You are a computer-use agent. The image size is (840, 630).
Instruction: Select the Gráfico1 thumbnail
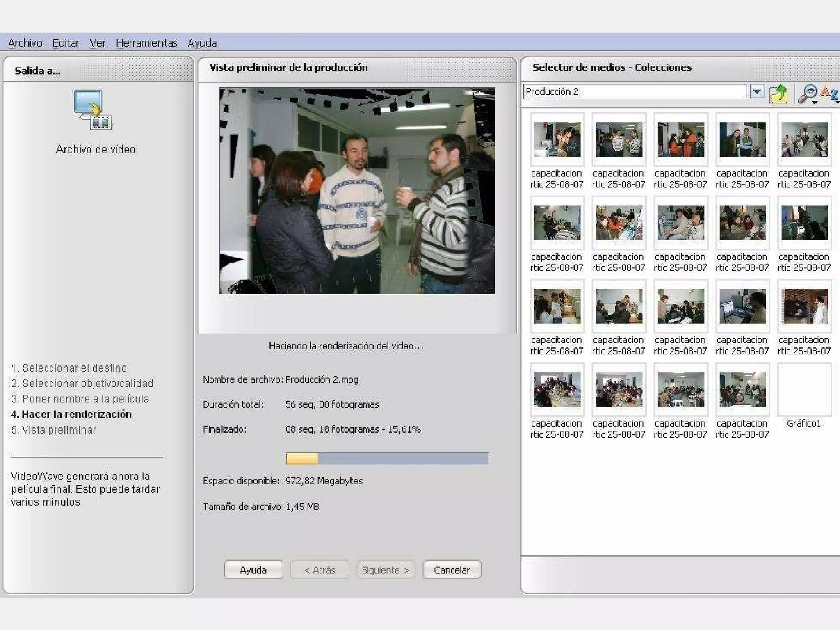[804, 390]
